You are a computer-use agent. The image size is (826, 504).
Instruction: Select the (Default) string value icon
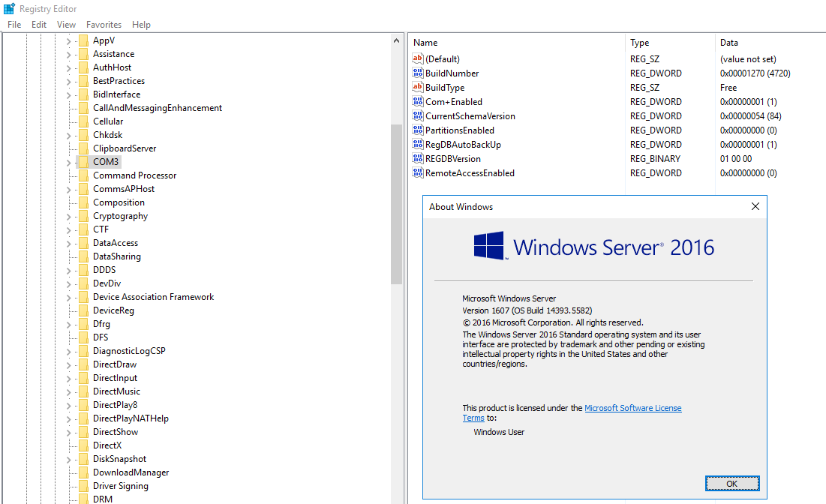(x=418, y=58)
